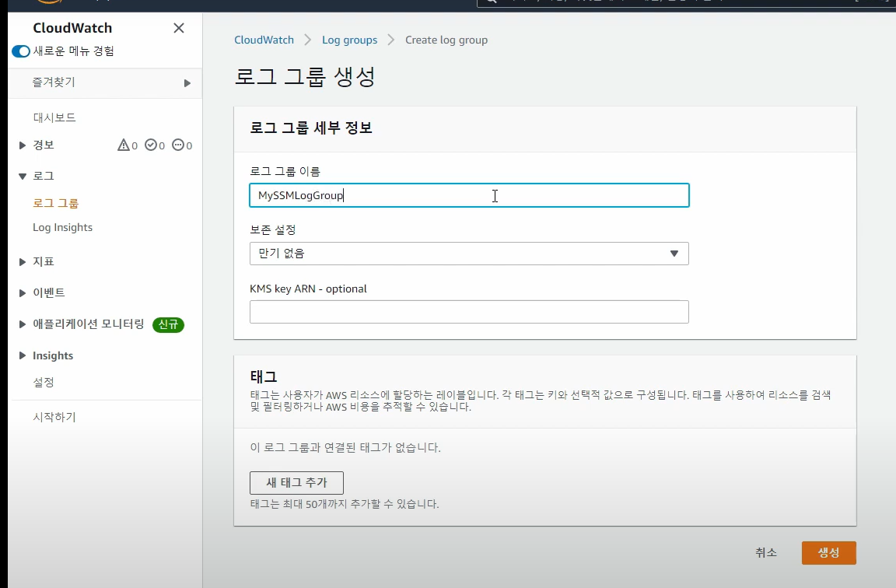Click the 태그 section heading
Image resolution: width=896 pixels, height=588 pixels.
[264, 376]
